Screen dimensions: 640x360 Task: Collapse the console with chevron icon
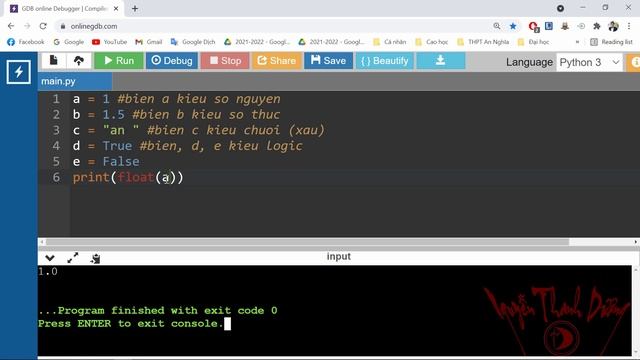point(50,258)
